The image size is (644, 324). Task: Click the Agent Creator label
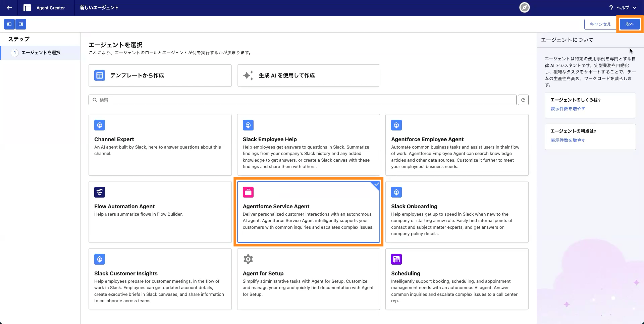click(51, 8)
